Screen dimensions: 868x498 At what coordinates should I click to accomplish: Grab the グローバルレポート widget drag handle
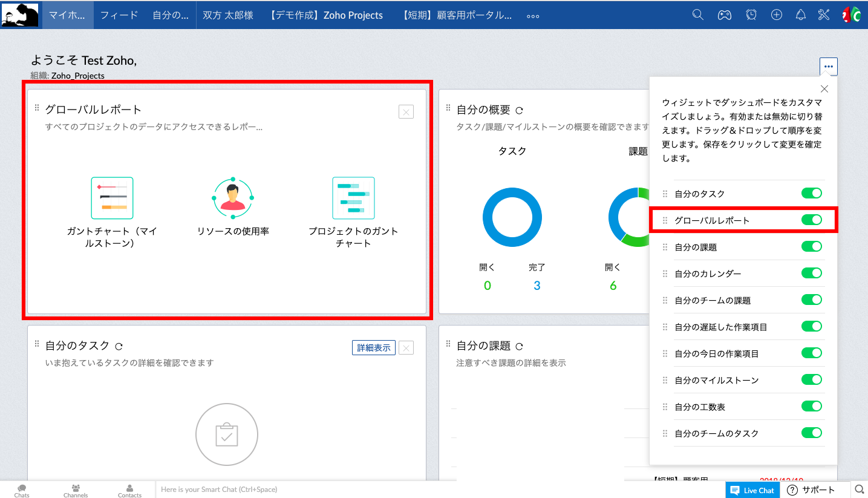(x=37, y=108)
